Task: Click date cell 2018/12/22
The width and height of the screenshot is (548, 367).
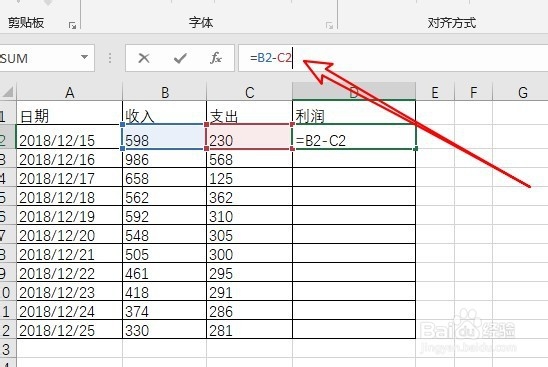Action: pos(70,272)
